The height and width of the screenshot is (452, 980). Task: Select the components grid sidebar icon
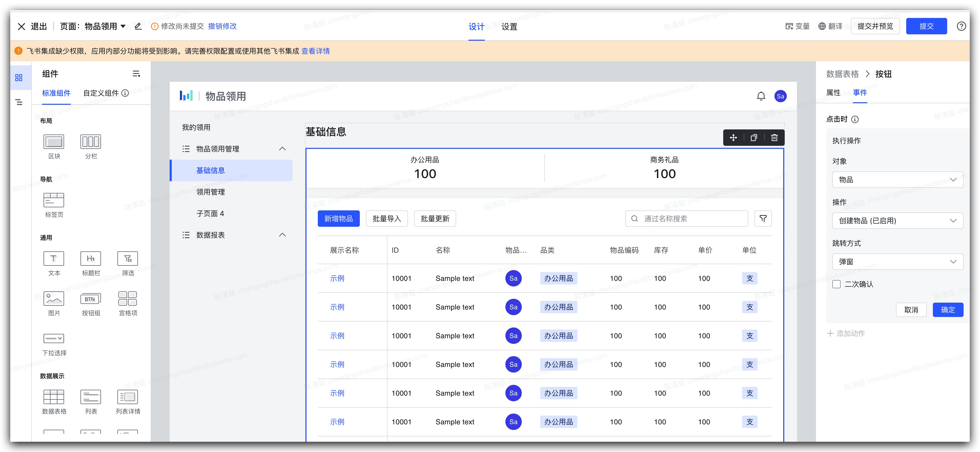tap(19, 78)
